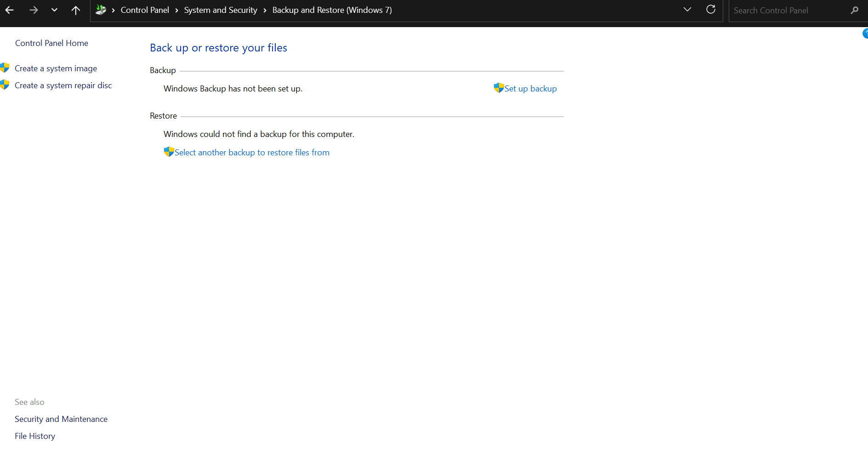Open File History link
This screenshot has height=449, width=868.
pyautogui.click(x=35, y=436)
